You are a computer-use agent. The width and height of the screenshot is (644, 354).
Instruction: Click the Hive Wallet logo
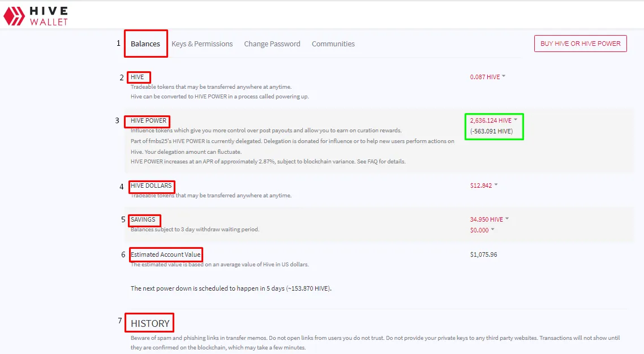point(36,16)
